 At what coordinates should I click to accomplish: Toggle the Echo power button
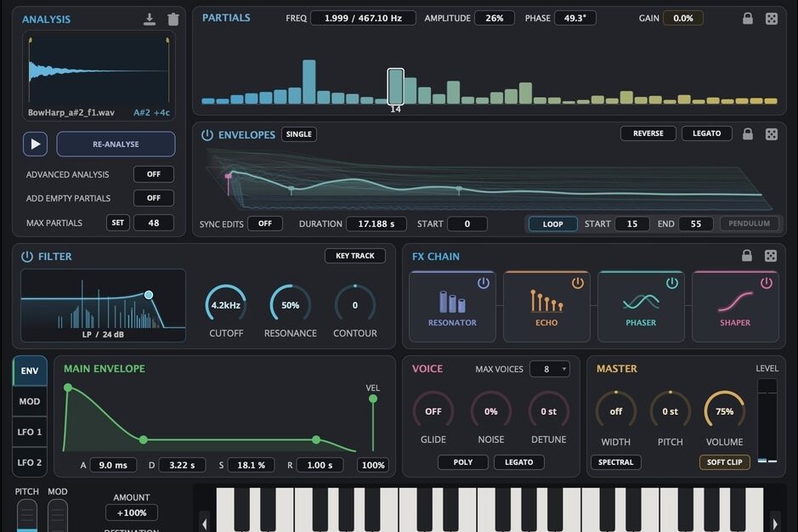tap(577, 283)
